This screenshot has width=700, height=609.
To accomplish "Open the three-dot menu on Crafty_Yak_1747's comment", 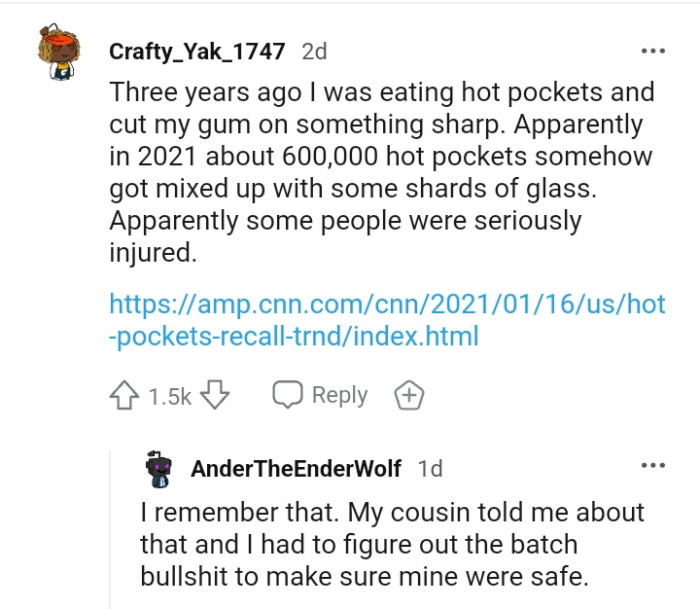I will pyautogui.click(x=652, y=50).
